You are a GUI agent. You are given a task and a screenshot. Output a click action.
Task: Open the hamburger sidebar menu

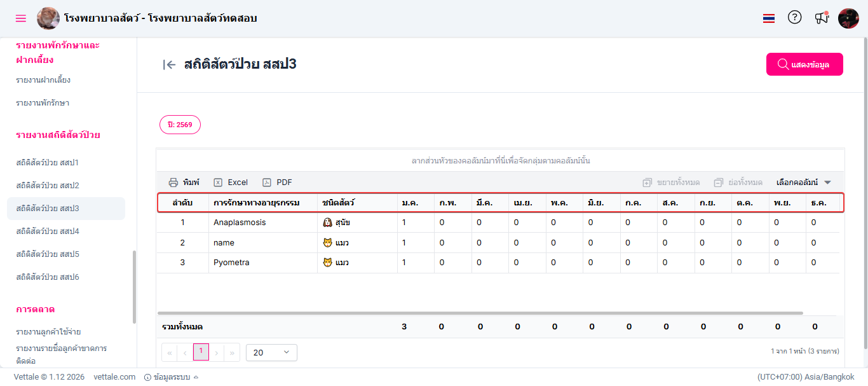click(21, 18)
